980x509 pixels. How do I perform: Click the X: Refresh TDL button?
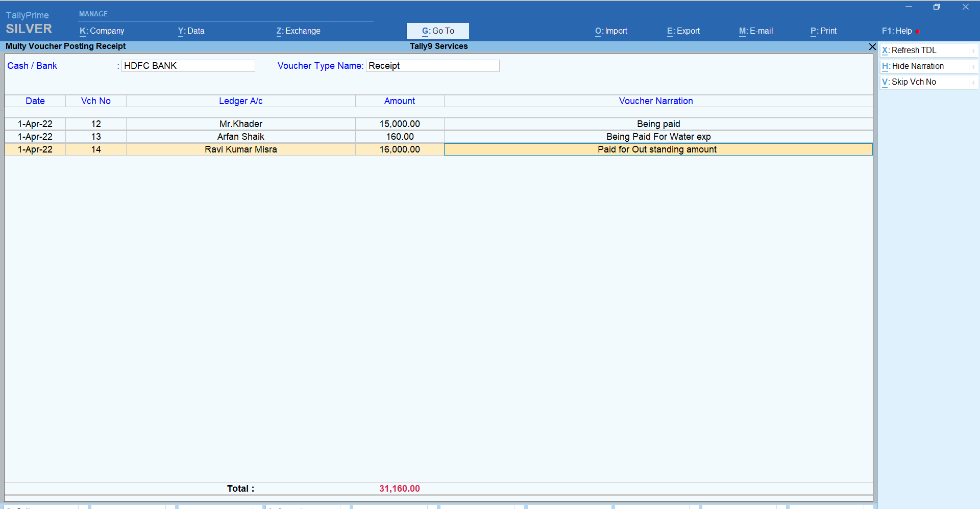924,50
